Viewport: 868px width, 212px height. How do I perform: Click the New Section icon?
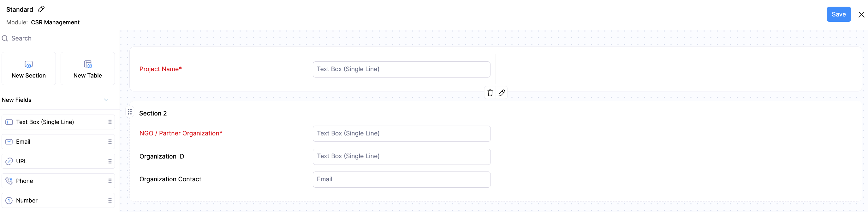tap(29, 64)
